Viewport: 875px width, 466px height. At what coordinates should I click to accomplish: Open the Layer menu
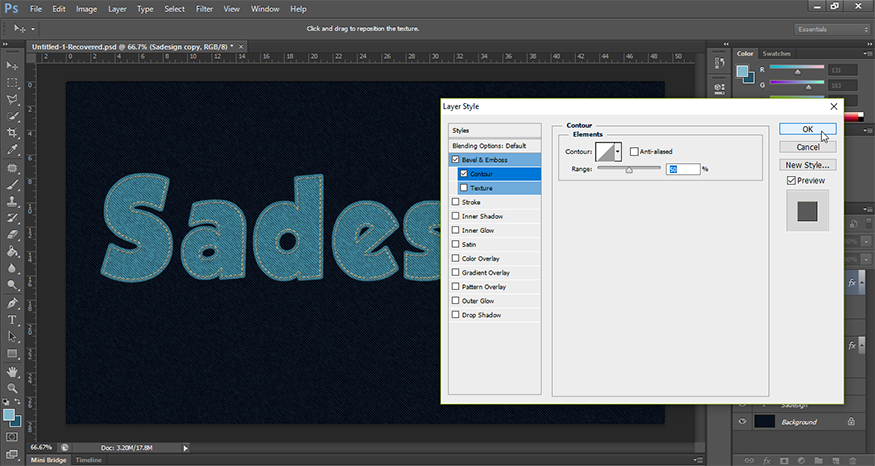117,9
